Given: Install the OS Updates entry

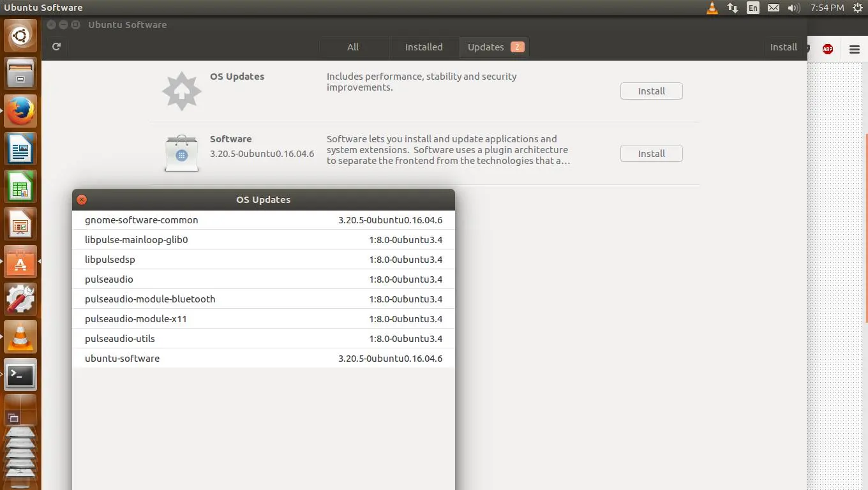Looking at the screenshot, I should [x=652, y=91].
